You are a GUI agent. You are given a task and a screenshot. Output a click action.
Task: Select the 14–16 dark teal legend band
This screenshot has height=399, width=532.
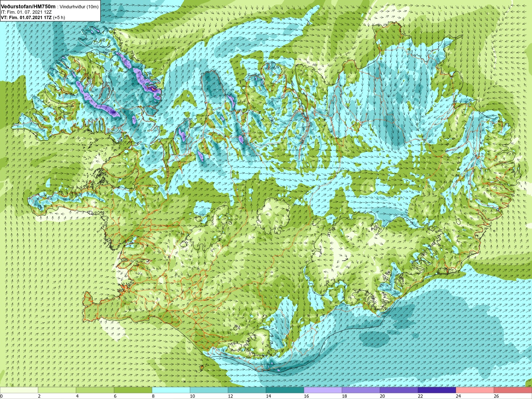tap(285, 390)
